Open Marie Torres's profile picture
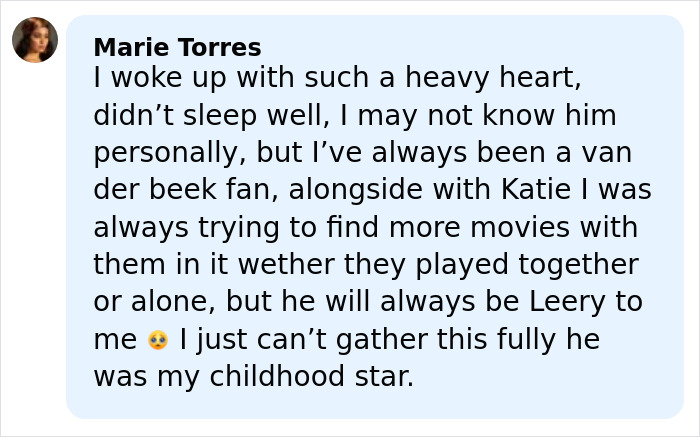Screen dimensions: 700x437 pyautogui.click(x=35, y=40)
